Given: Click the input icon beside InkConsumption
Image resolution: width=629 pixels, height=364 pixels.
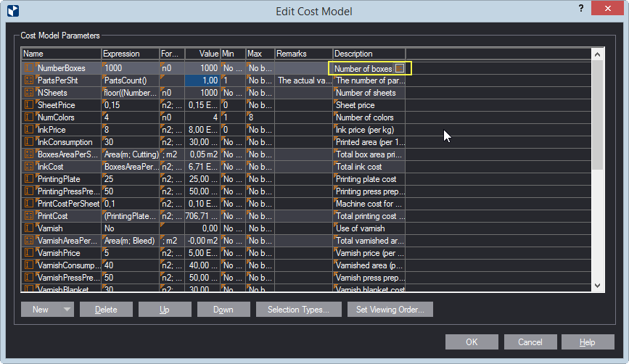Looking at the screenshot, I should coord(29,142).
